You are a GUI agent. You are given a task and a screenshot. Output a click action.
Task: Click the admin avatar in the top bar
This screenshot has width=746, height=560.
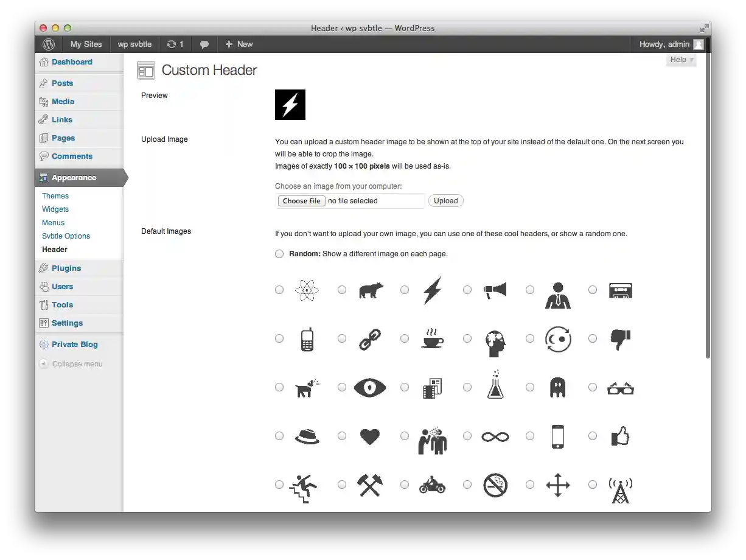[699, 44]
